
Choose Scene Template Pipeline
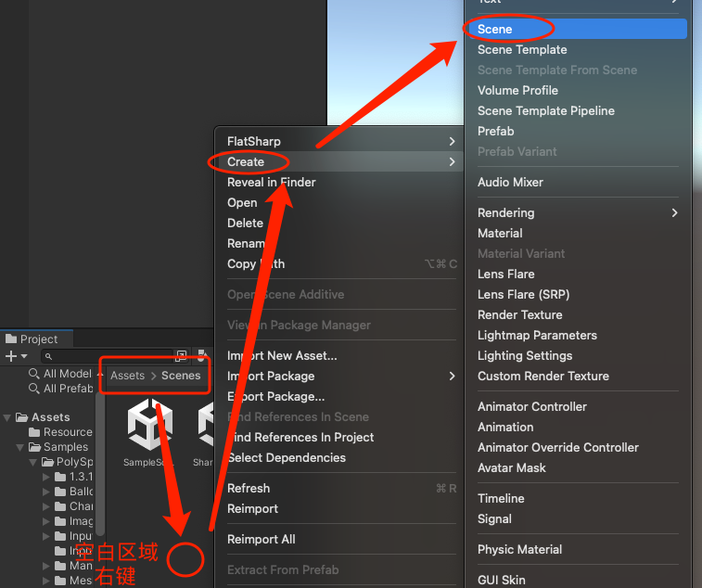[x=577, y=110]
